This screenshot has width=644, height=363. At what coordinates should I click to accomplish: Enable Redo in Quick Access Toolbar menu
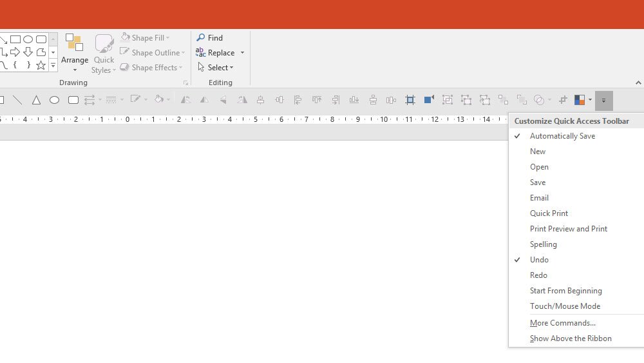pos(538,275)
